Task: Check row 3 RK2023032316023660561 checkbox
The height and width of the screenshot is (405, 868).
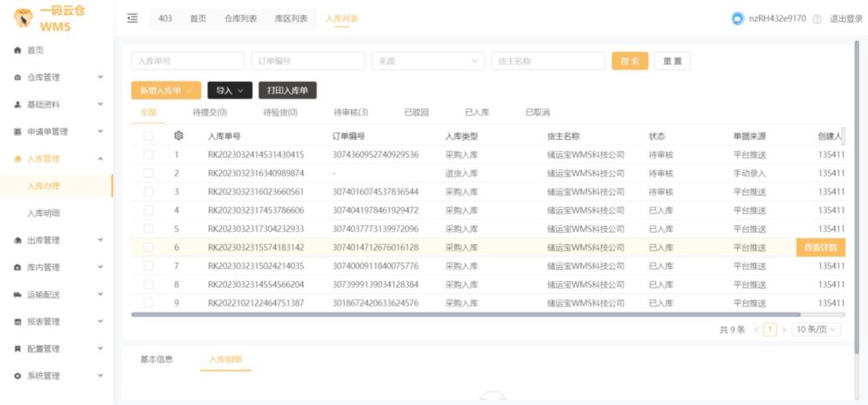Action: tap(148, 192)
